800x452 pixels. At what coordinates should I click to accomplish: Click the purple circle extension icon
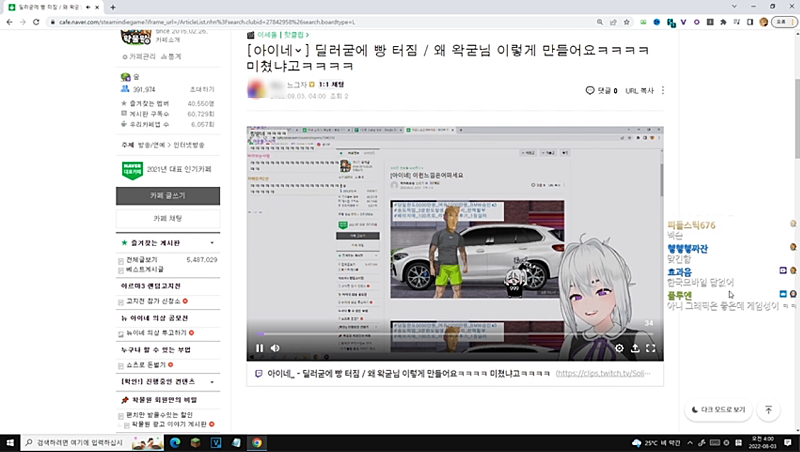point(696,22)
